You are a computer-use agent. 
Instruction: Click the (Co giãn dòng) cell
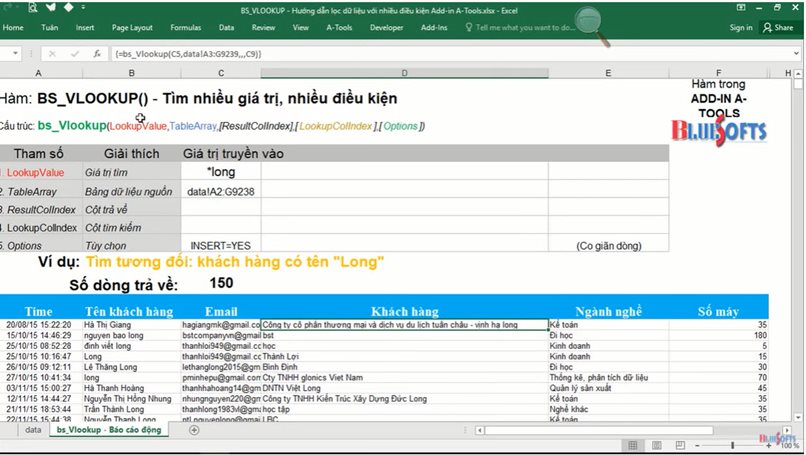point(609,246)
